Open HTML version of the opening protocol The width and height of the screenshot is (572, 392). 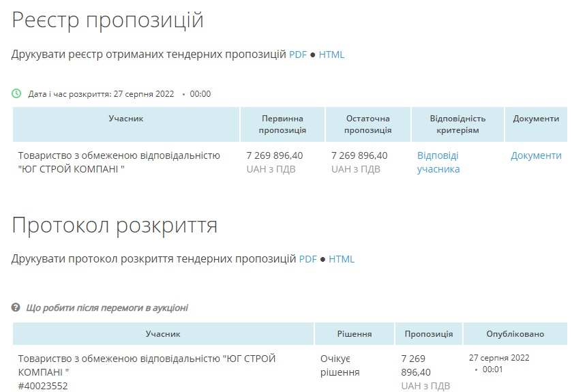pyautogui.click(x=342, y=259)
